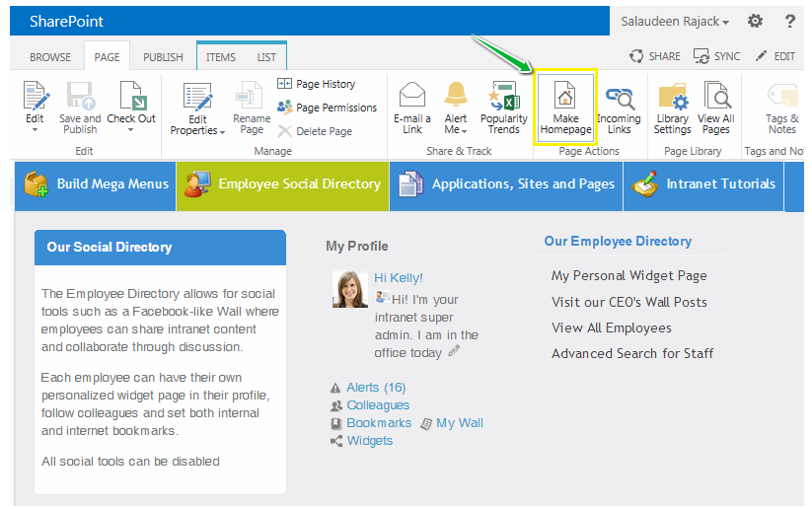Select the PAGE ribbon tab
The height and width of the screenshot is (509, 812).
click(x=107, y=57)
